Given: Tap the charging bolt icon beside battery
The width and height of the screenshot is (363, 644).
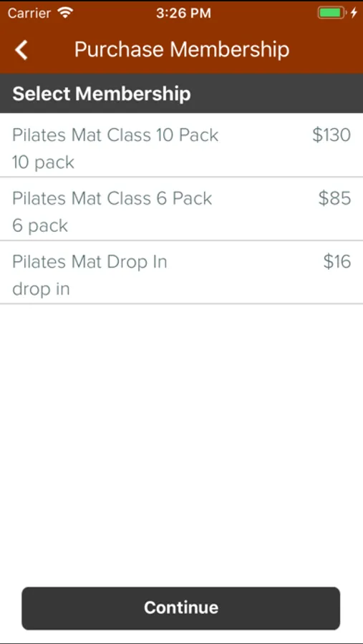Looking at the screenshot, I should click(354, 13).
